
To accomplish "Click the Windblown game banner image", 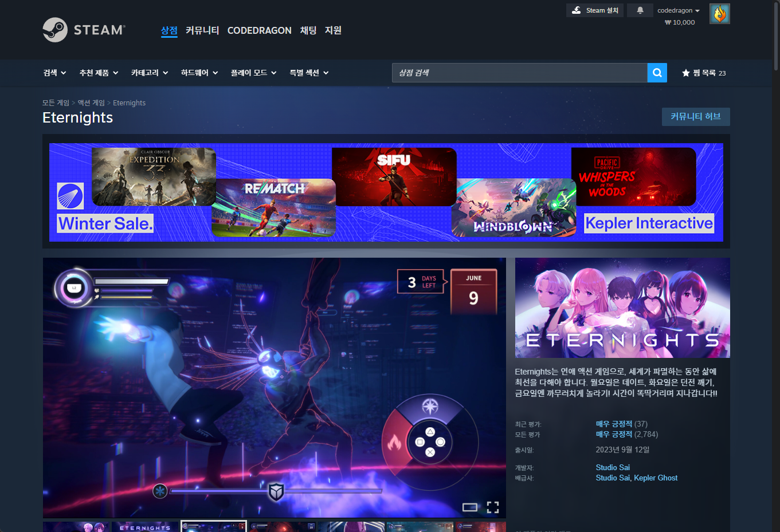I will pyautogui.click(x=514, y=207).
